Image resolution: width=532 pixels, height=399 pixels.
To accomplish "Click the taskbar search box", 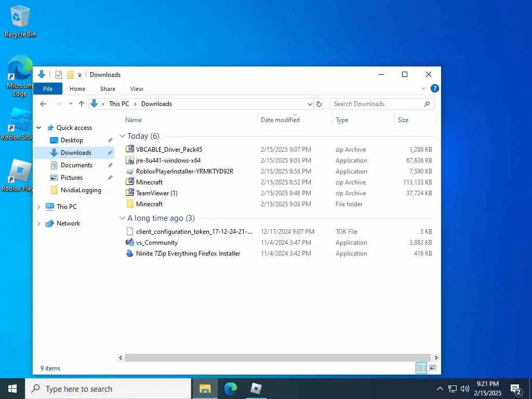I will (x=108, y=389).
